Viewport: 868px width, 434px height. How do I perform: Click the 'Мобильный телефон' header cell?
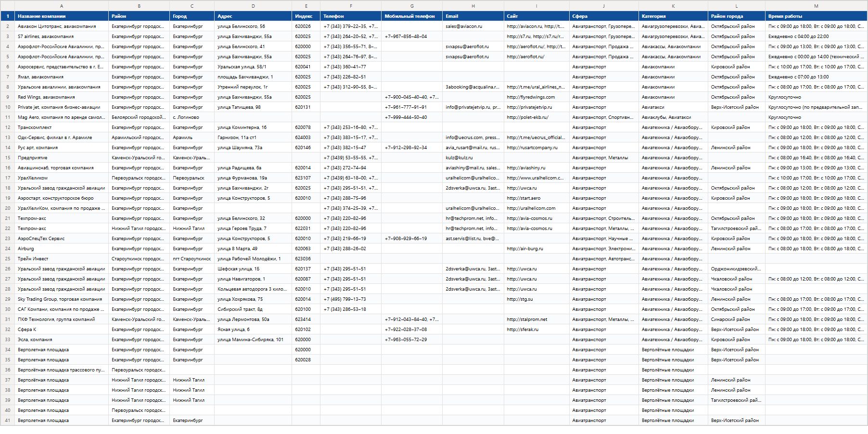pos(412,16)
